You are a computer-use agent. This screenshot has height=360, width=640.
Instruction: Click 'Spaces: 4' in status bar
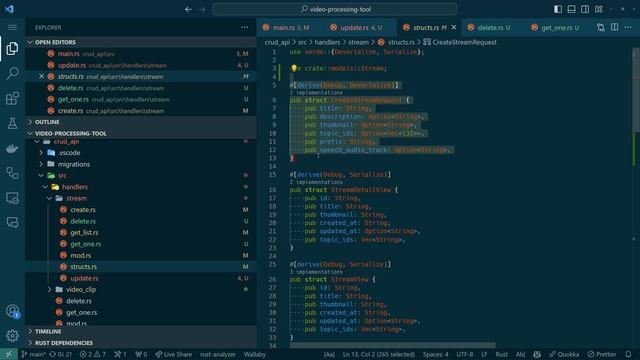435,354
